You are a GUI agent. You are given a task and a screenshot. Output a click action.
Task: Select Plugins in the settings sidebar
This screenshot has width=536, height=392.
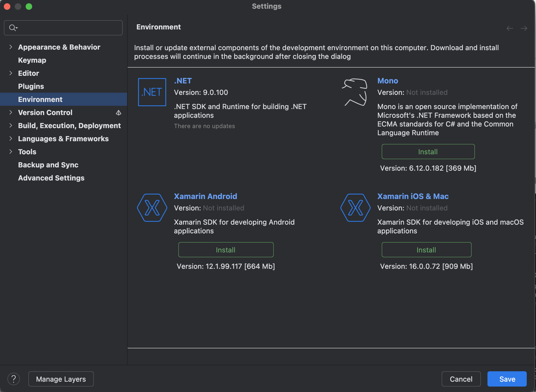tap(31, 86)
